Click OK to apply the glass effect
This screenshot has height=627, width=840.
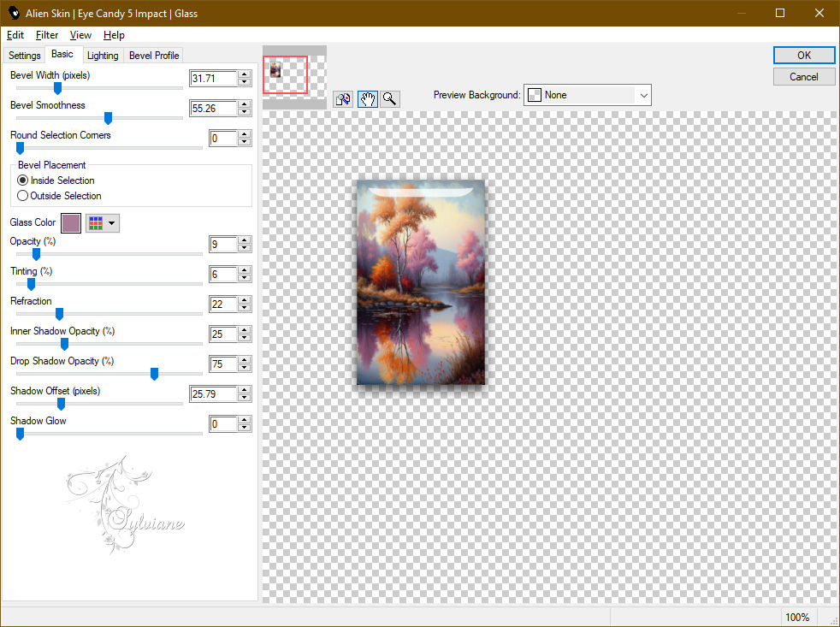tap(803, 56)
